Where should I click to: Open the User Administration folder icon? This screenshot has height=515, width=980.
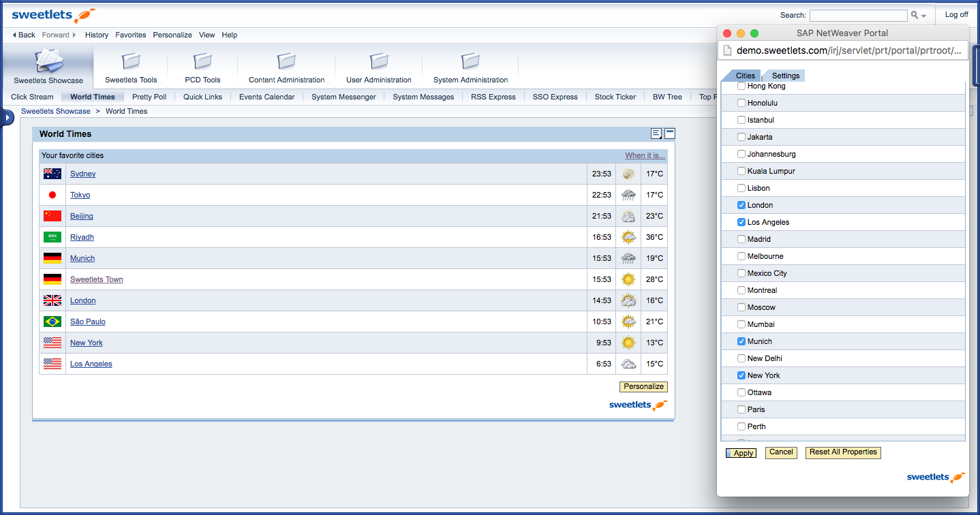(x=379, y=61)
